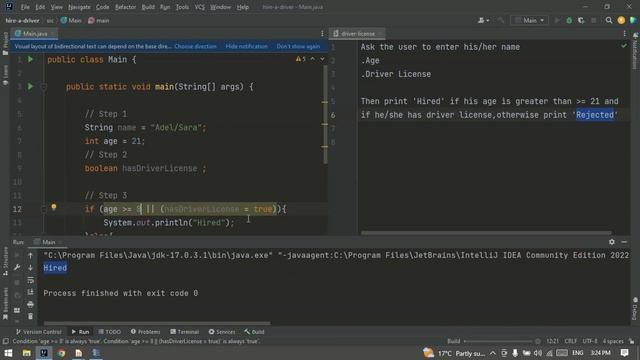Open the layout icon in Run panel
Image resolution: width=640 pixels, height=360 pixels.
click(x=17, y=311)
